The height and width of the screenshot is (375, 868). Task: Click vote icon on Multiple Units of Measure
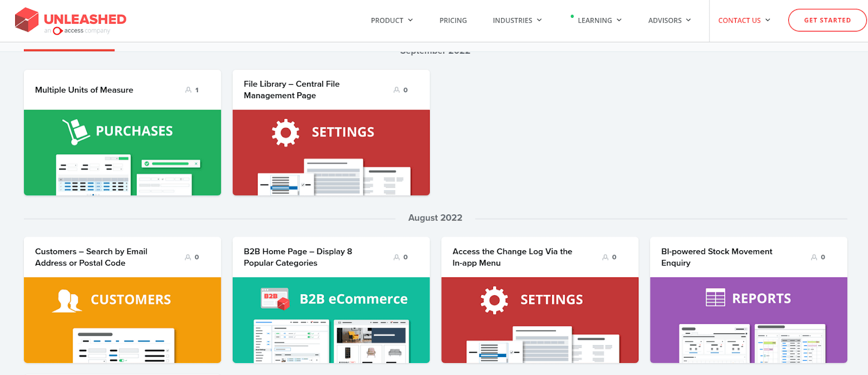188,90
